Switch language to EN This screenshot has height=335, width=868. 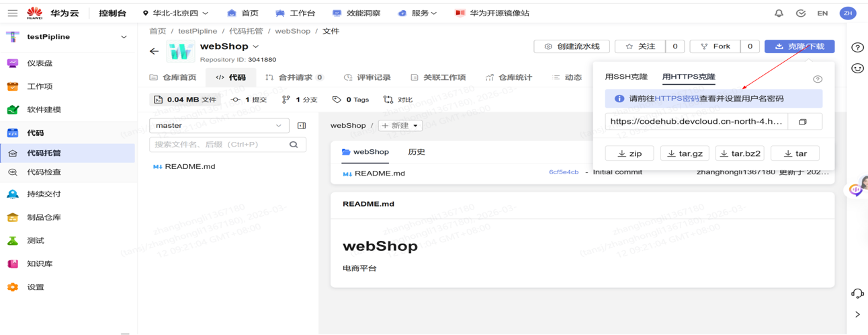point(822,13)
